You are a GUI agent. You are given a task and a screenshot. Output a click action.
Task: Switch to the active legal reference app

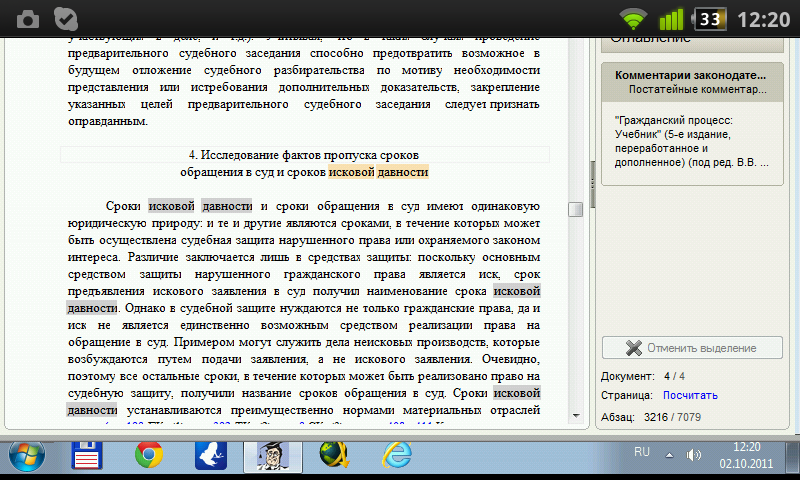272,457
